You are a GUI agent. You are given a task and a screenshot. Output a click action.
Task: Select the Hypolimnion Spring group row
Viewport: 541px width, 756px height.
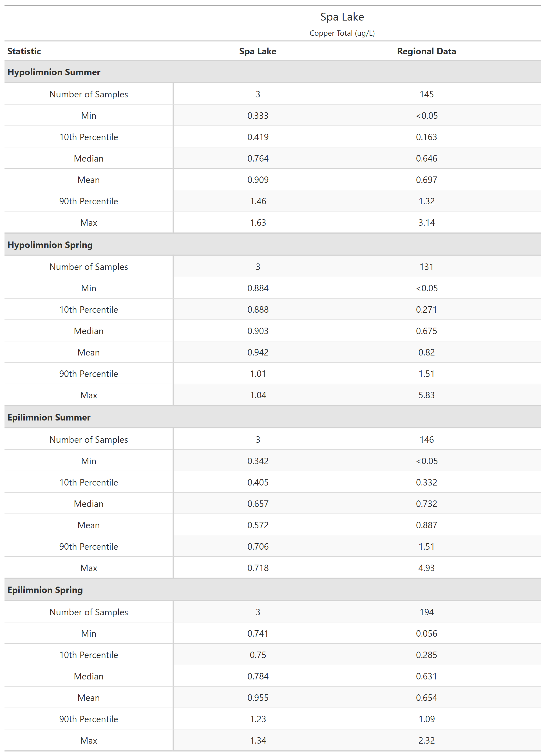pos(50,245)
